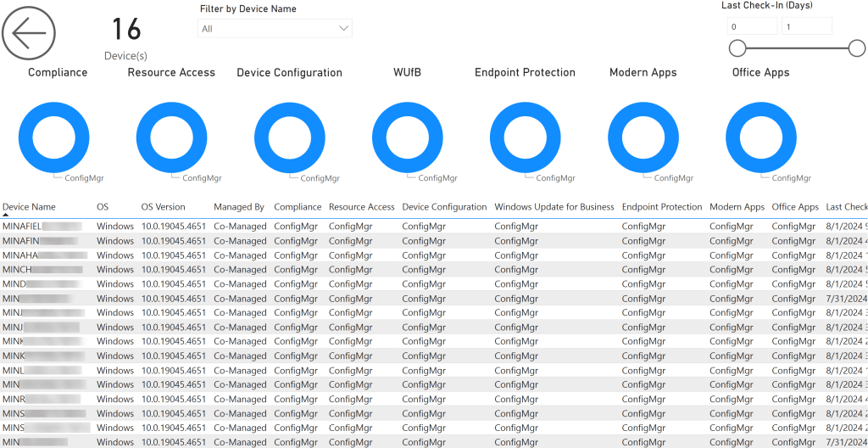Sort by the Resource Access table column header
868x448 pixels.
pyautogui.click(x=361, y=207)
